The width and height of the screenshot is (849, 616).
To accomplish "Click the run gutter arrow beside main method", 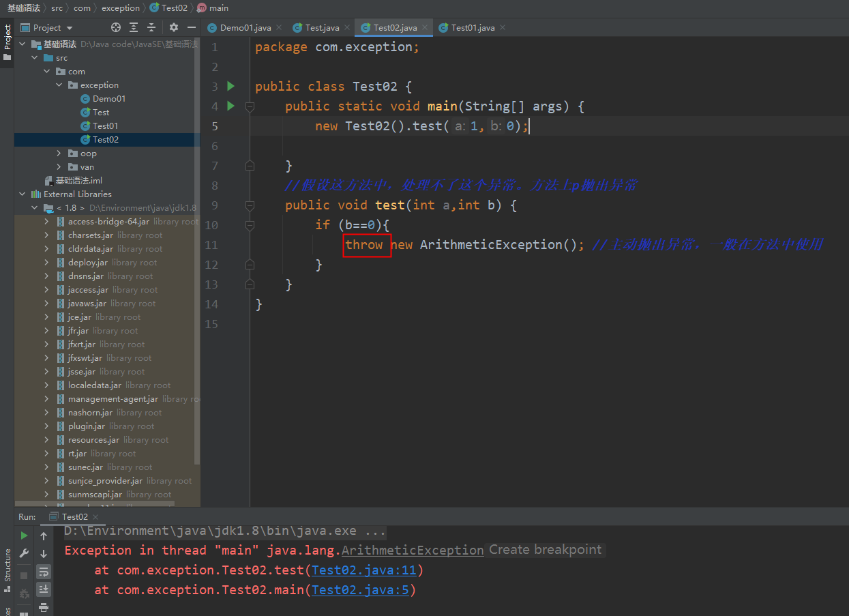I will (x=230, y=106).
